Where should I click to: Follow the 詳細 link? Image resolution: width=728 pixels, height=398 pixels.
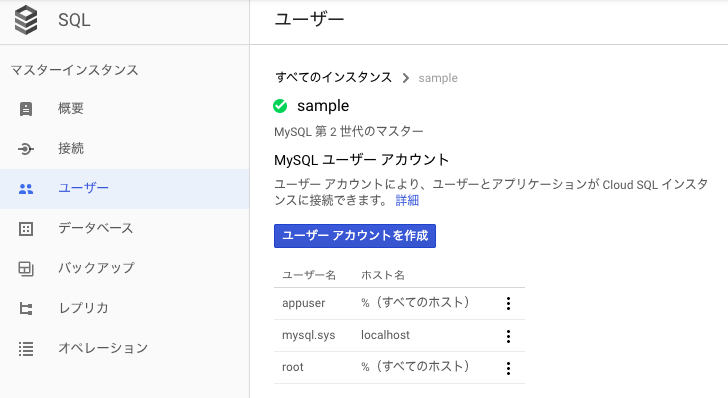pos(407,201)
